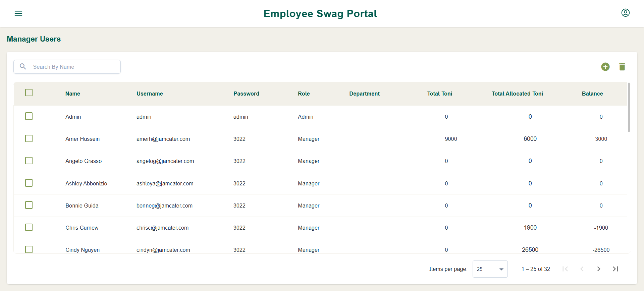Screen dimensions: 644x291
Task: Open the hamburger navigation menu
Action: click(x=18, y=13)
